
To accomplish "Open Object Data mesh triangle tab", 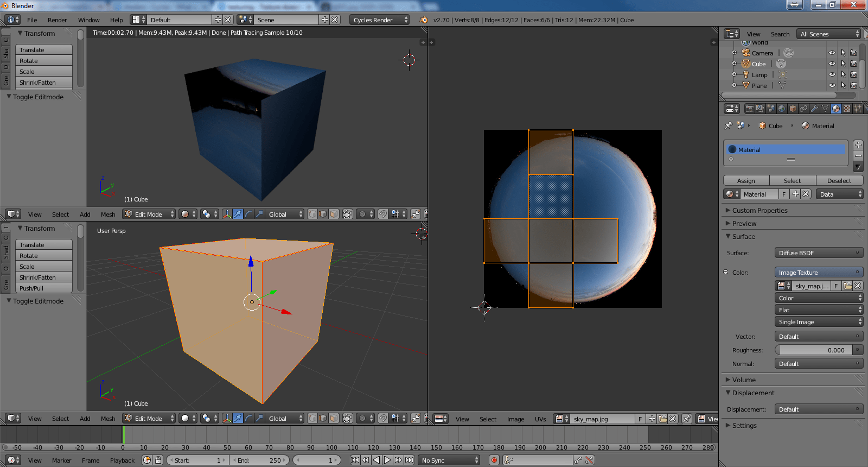I will coord(825,109).
